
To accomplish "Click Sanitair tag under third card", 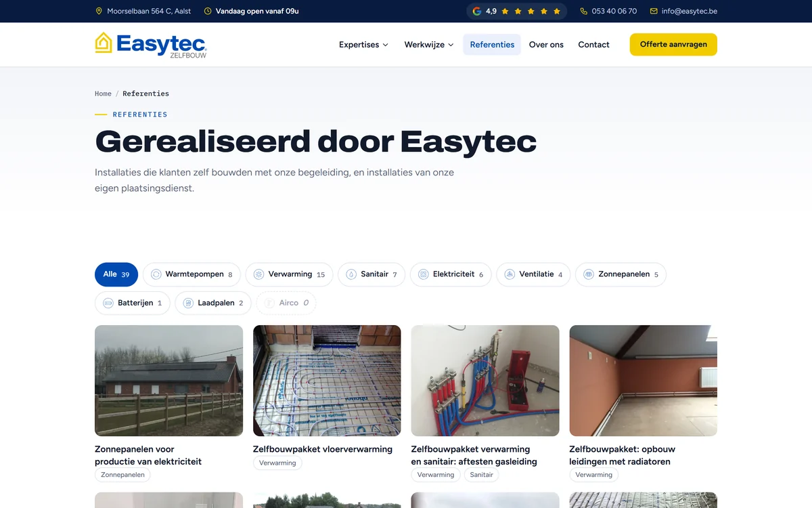I will (x=482, y=475).
